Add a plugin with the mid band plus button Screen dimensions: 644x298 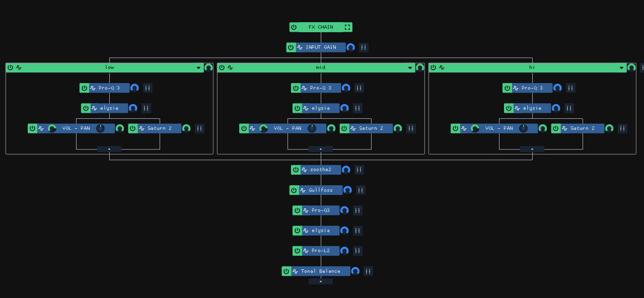tap(321, 149)
